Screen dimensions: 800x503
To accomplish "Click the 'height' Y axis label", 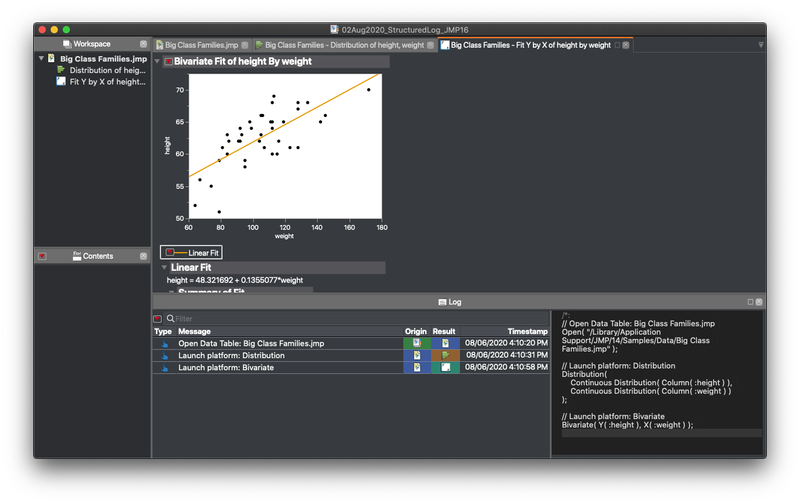I will pos(167,145).
